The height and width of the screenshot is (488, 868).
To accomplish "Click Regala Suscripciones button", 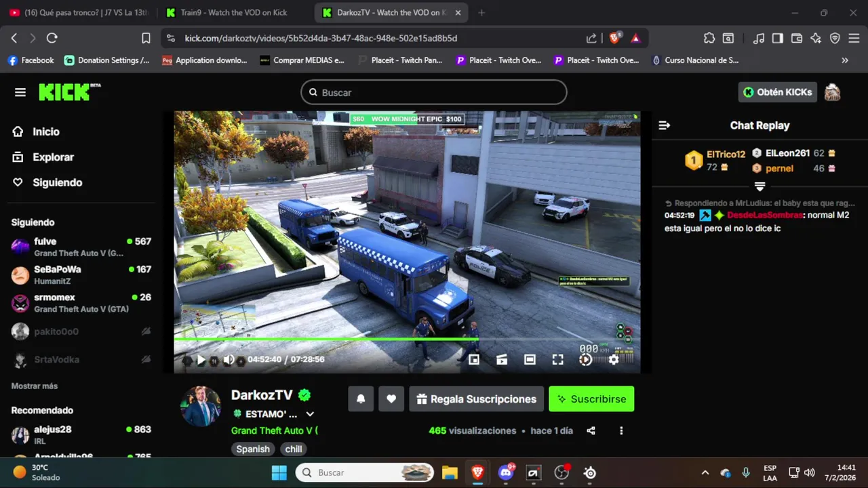I will (x=477, y=399).
